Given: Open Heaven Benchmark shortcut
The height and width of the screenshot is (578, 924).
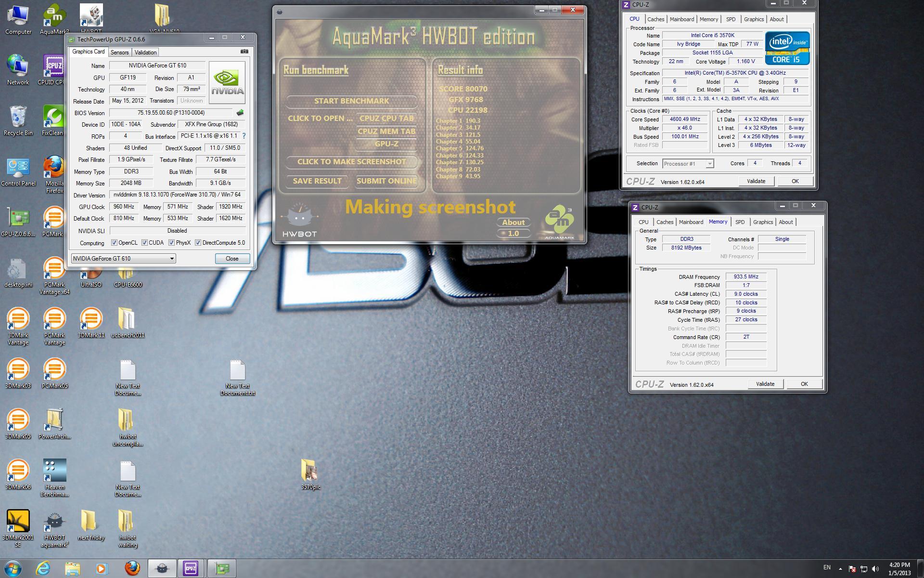Looking at the screenshot, I should (x=54, y=478).
